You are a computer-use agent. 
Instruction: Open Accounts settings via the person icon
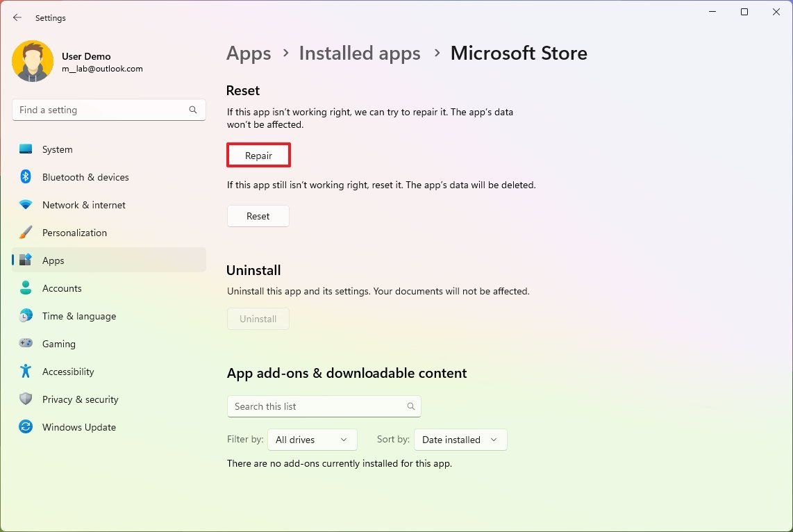pyautogui.click(x=25, y=288)
